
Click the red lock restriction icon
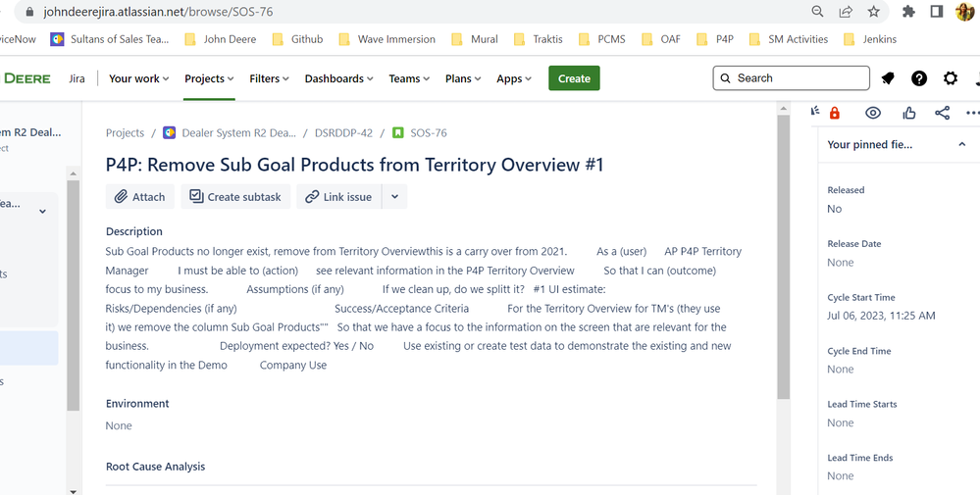pyautogui.click(x=835, y=113)
